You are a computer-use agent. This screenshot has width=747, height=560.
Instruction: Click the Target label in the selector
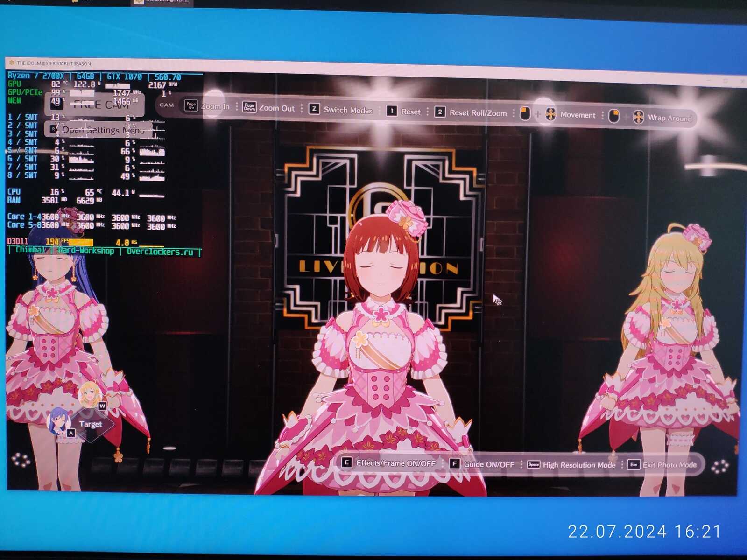pyautogui.click(x=90, y=424)
